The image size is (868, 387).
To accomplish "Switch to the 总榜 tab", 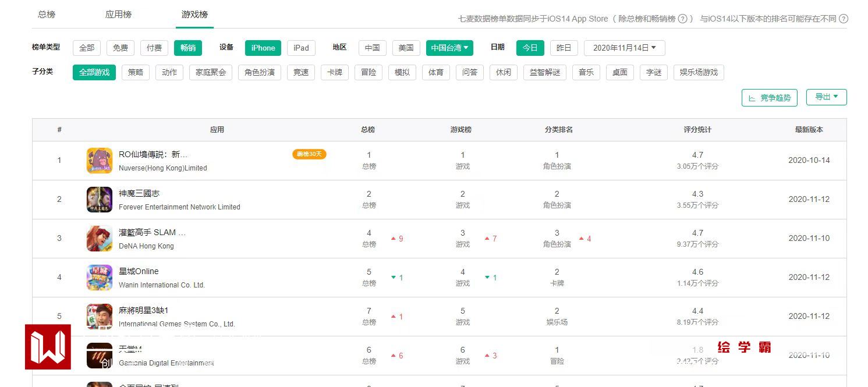I will click(x=47, y=15).
